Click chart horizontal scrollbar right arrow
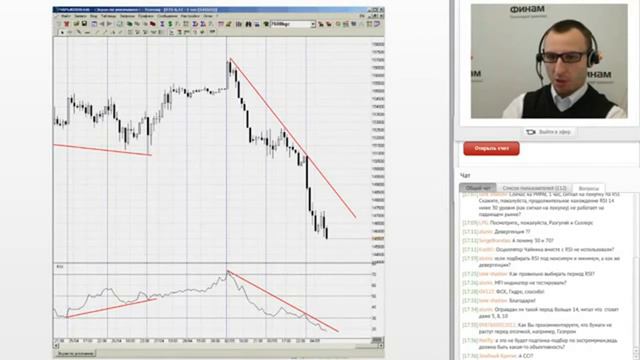Image resolution: width=640 pixels, height=360 pixels. point(380,346)
